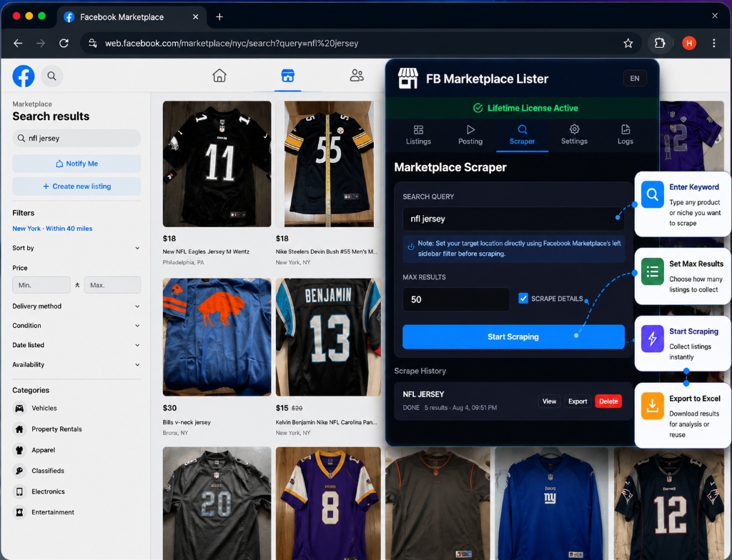Open the Bills v-neck jersey photo
Screen dimensions: 732x560
click(x=217, y=337)
